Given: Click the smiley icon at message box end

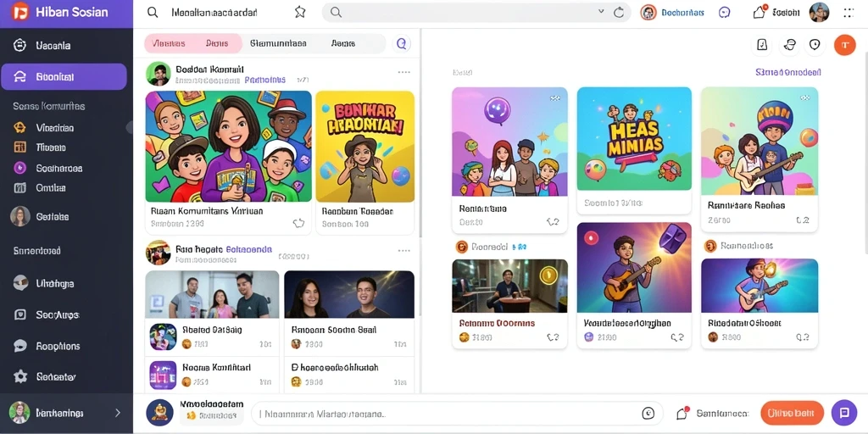Looking at the screenshot, I should coord(648,414).
